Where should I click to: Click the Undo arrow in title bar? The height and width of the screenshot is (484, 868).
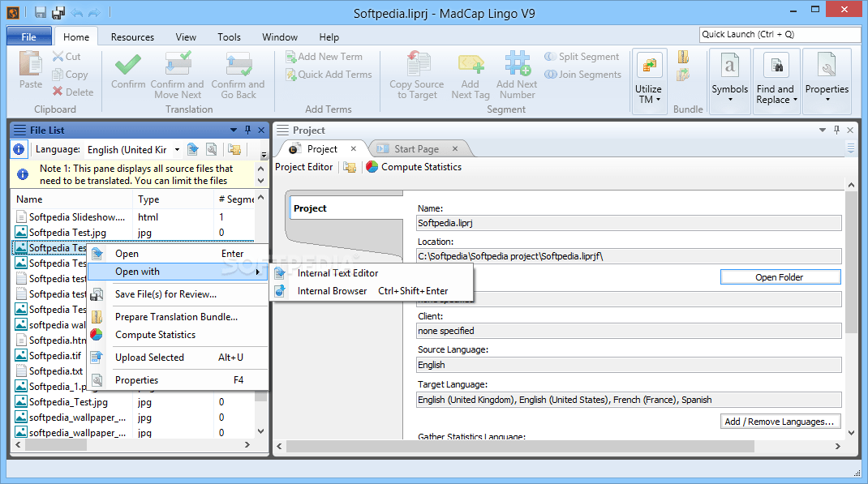[x=77, y=12]
